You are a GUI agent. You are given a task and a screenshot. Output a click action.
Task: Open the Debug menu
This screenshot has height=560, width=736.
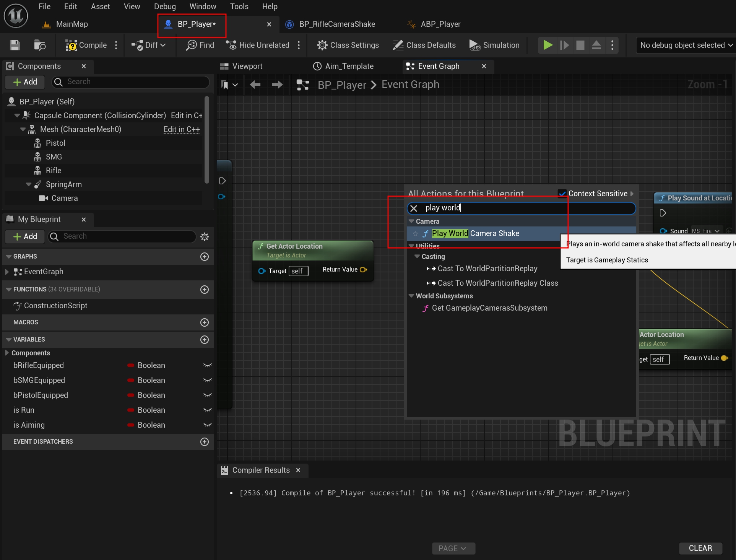[x=165, y=7]
